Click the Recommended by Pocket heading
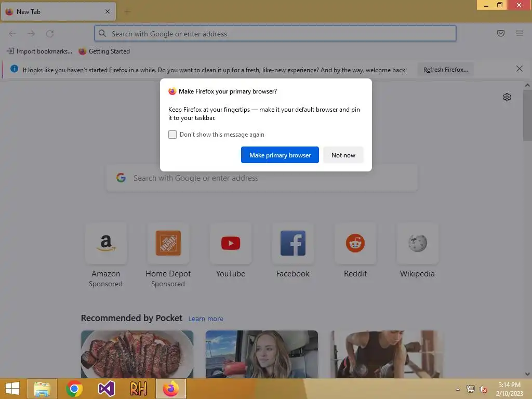532x399 pixels. pyautogui.click(x=131, y=318)
